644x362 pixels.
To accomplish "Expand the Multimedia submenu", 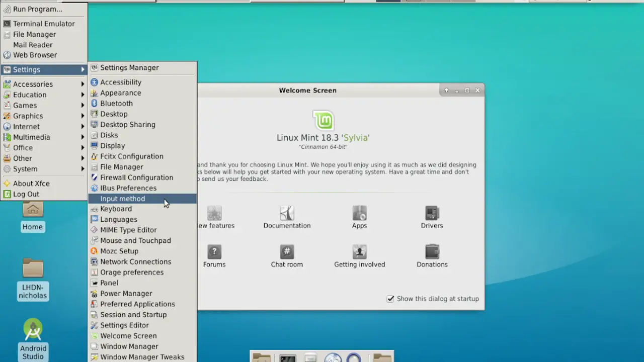I will [x=44, y=137].
